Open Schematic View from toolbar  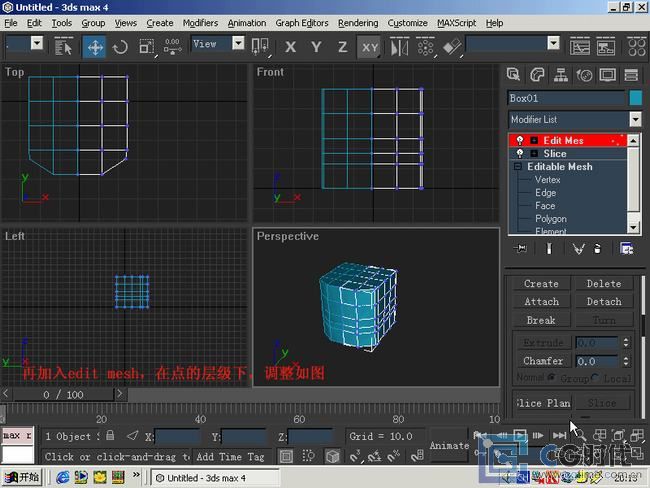pyautogui.click(x=606, y=47)
